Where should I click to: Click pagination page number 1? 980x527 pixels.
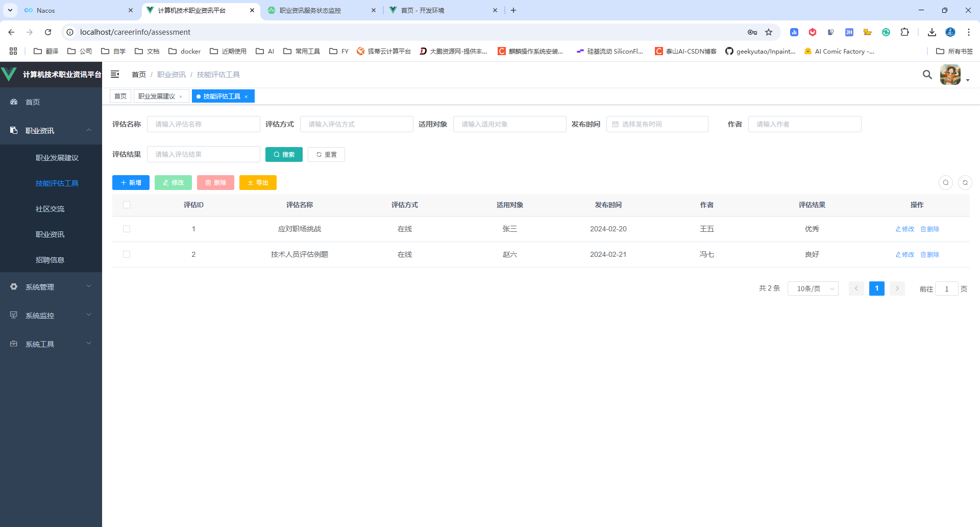[x=877, y=289]
